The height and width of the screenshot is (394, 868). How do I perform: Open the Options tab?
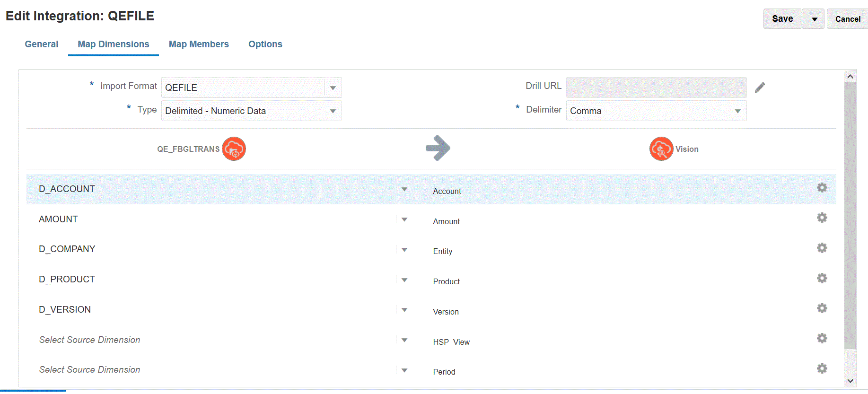tap(265, 44)
